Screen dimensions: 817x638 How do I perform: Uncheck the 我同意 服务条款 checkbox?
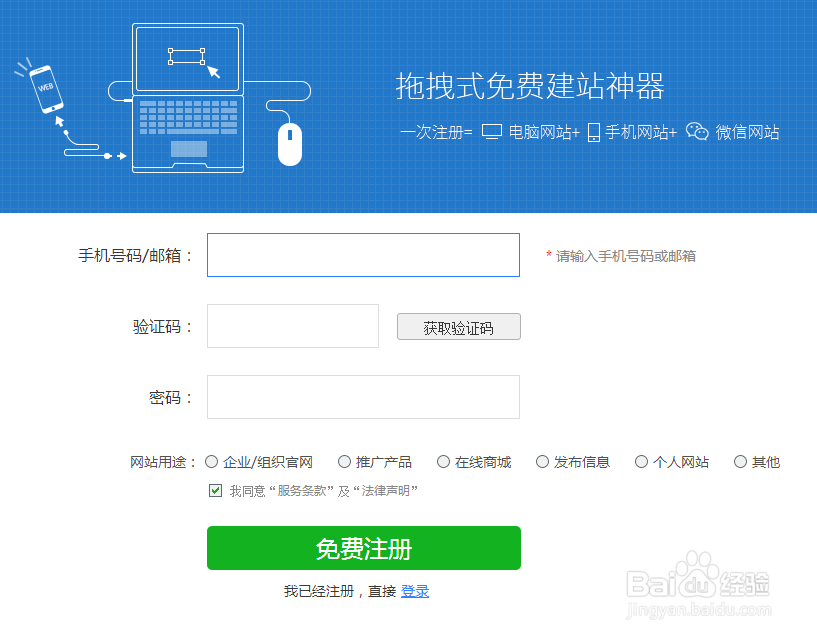click(x=215, y=490)
